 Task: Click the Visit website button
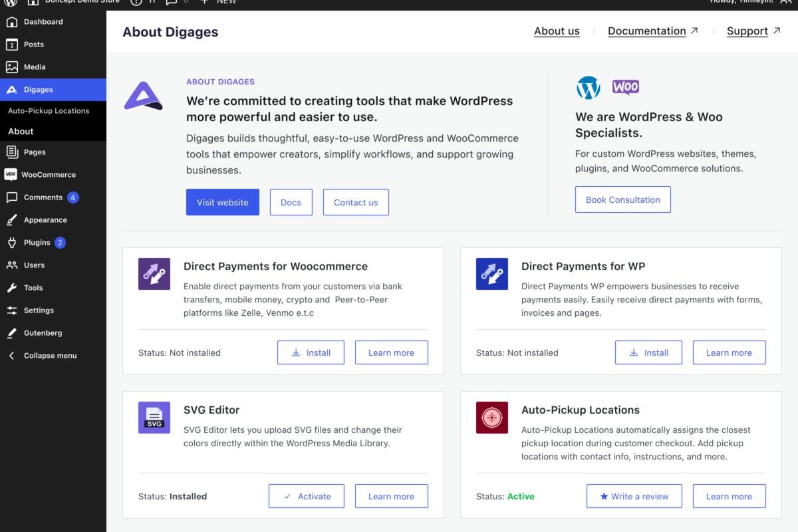223,202
